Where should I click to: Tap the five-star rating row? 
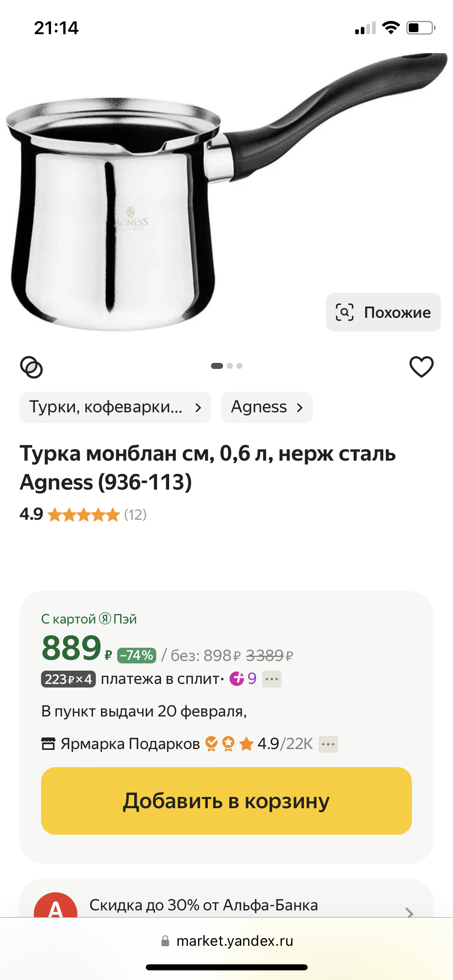coord(84,515)
